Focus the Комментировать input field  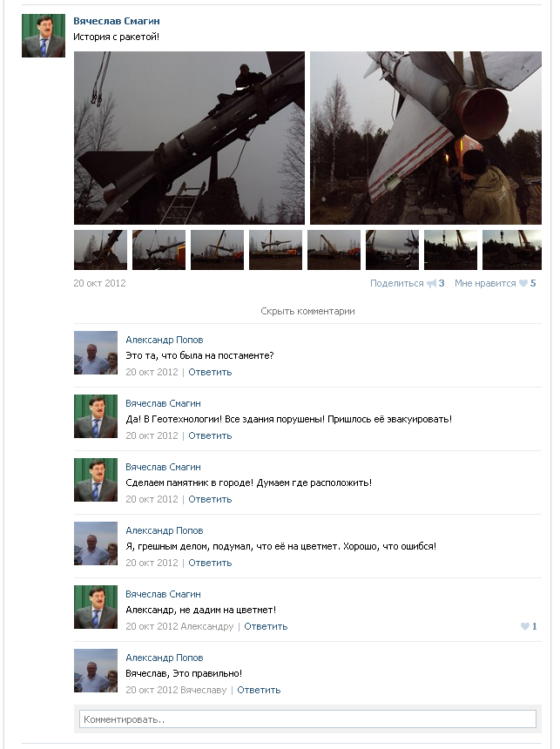pos(307,719)
